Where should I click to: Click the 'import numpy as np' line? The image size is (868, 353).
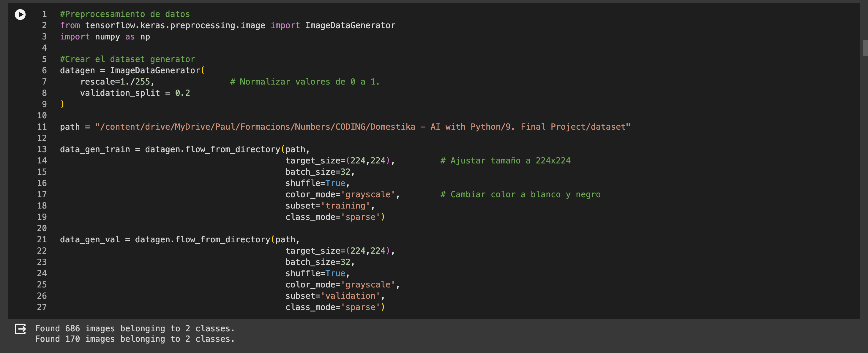[x=105, y=37]
